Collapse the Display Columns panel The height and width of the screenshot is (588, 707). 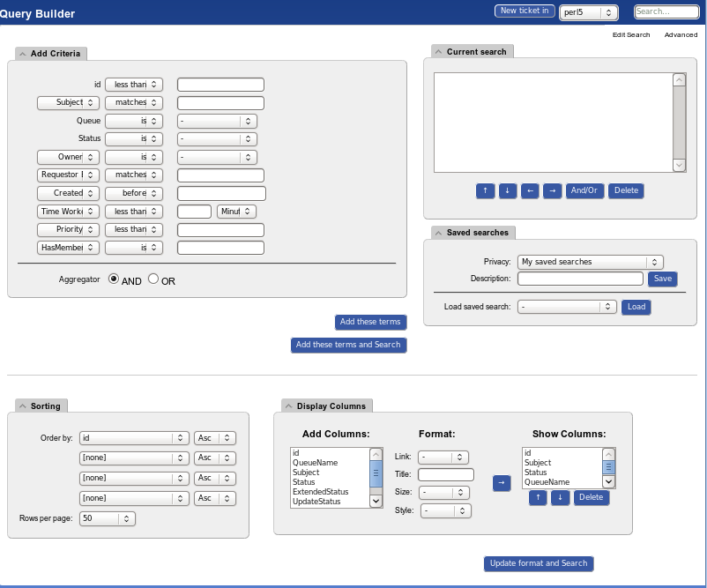pos(288,406)
